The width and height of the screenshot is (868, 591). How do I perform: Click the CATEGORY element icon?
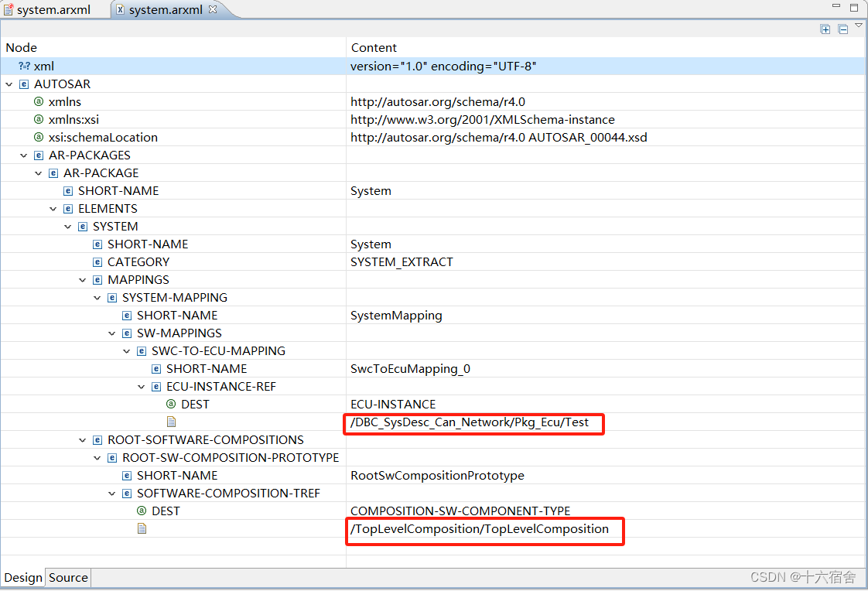(x=97, y=262)
